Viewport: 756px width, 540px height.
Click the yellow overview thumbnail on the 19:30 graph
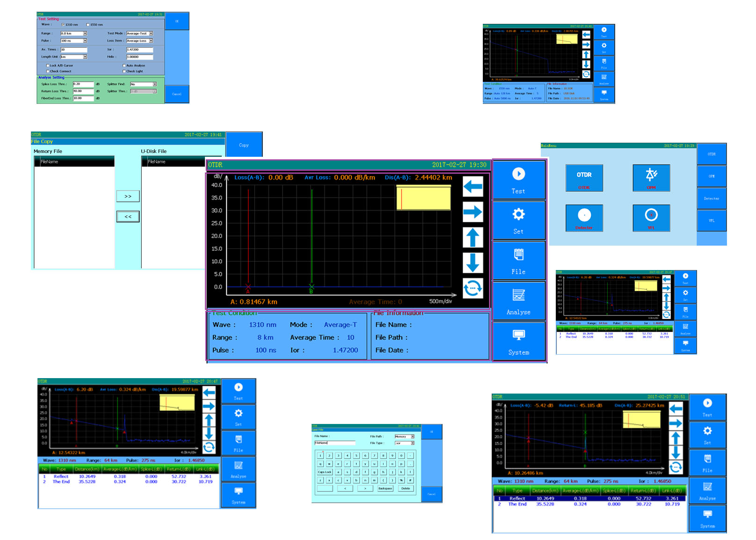424,197
